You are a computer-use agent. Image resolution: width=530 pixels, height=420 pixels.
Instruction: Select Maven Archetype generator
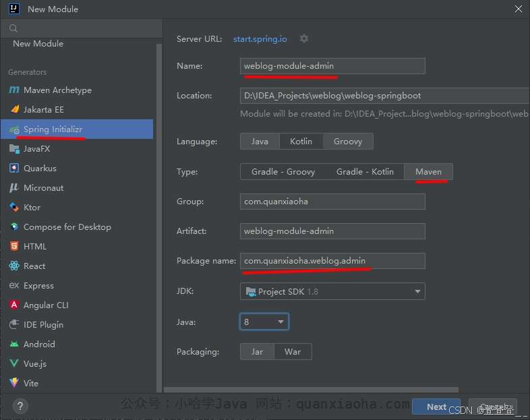[77, 90]
